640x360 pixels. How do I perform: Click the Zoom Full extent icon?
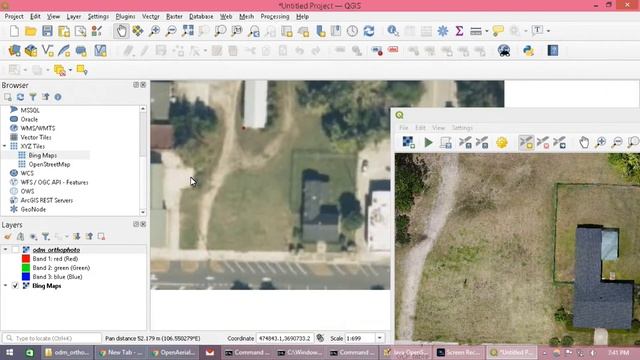(x=188, y=31)
